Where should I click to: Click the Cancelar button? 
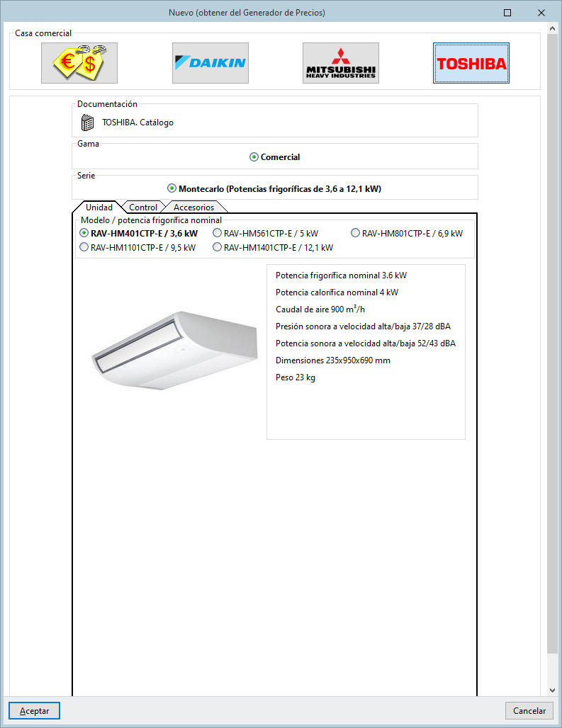pyautogui.click(x=529, y=711)
